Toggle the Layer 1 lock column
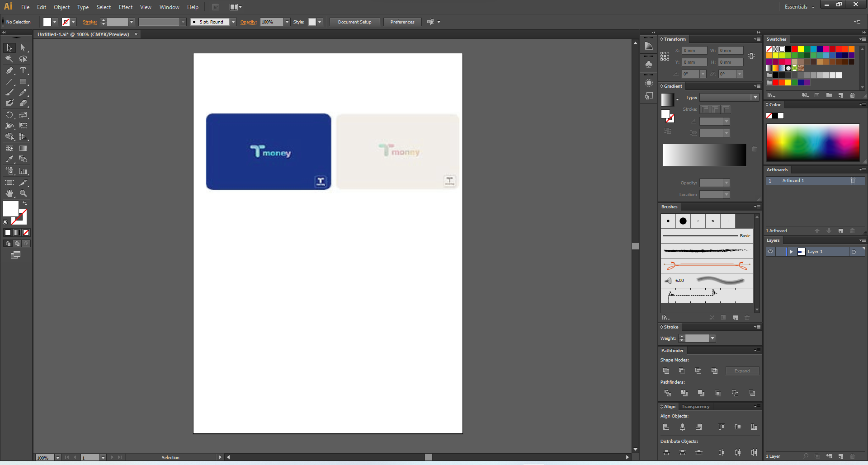 pos(780,252)
